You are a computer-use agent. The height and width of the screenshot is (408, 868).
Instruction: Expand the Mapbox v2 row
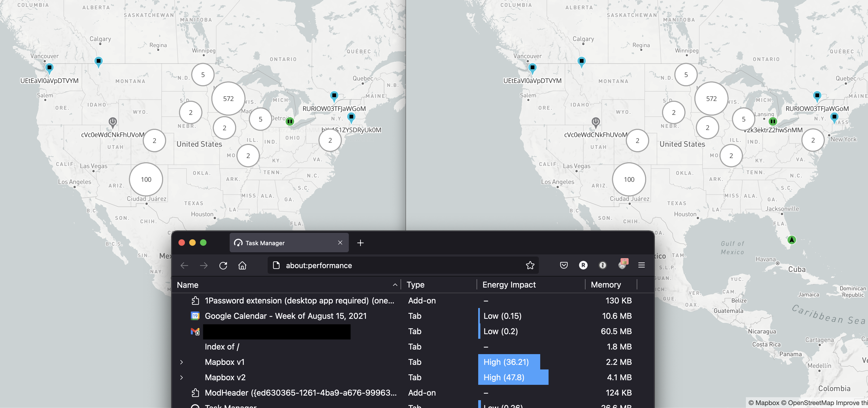(x=182, y=378)
